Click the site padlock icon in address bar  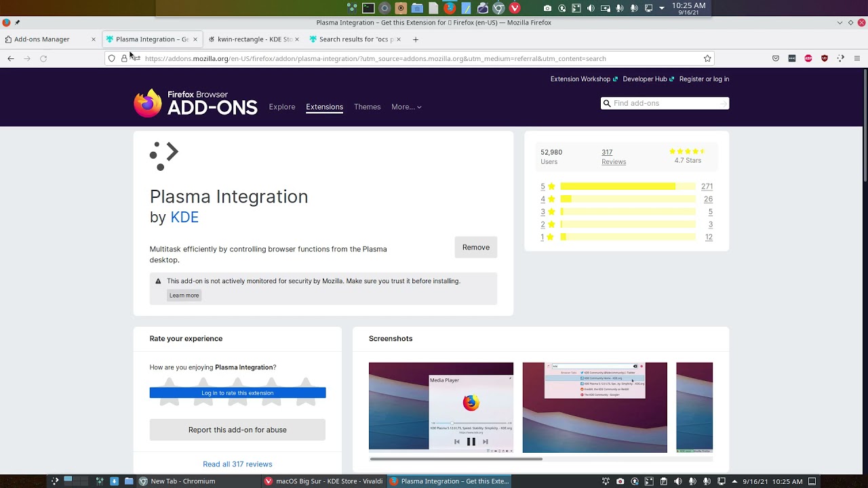click(124, 58)
